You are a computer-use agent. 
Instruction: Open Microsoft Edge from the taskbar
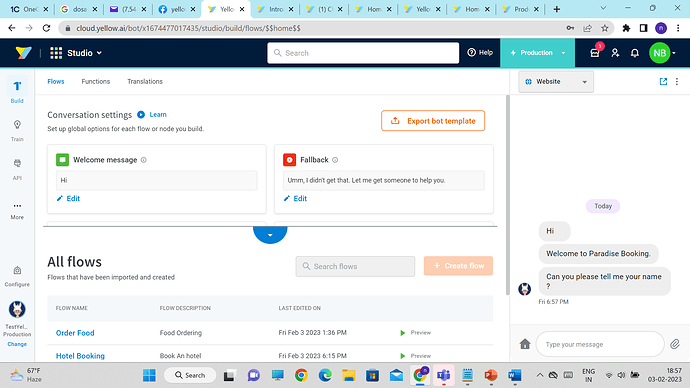point(325,375)
